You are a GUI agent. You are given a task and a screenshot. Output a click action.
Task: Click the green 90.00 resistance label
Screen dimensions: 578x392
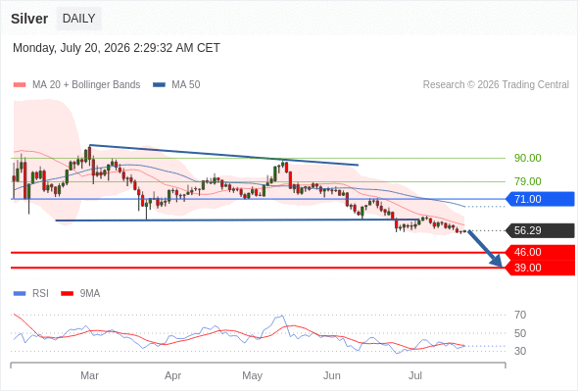point(527,158)
